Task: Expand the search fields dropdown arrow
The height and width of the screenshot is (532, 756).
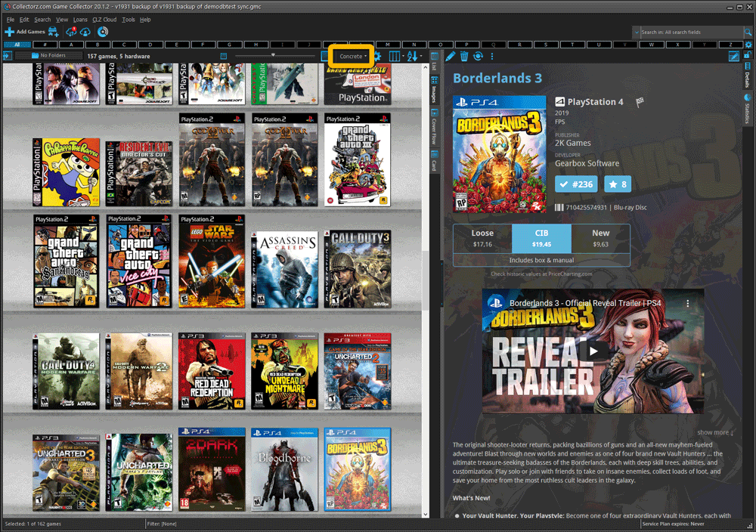Action: pyautogui.click(x=636, y=32)
